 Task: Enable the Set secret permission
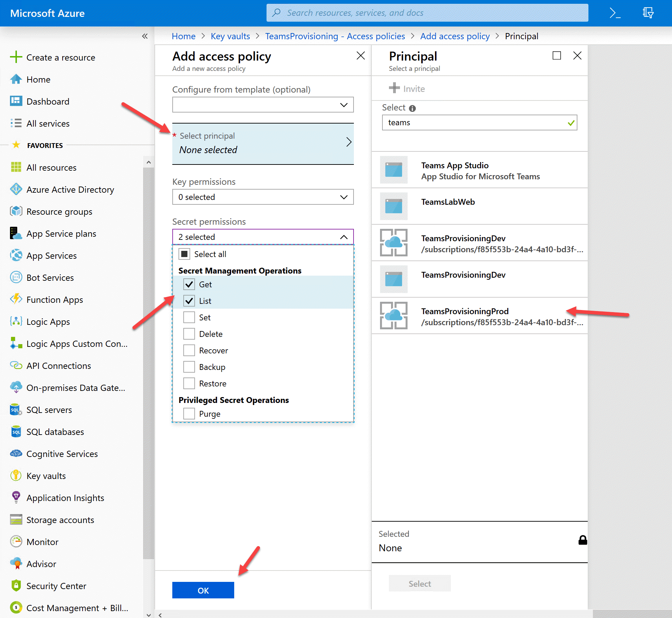coord(189,317)
